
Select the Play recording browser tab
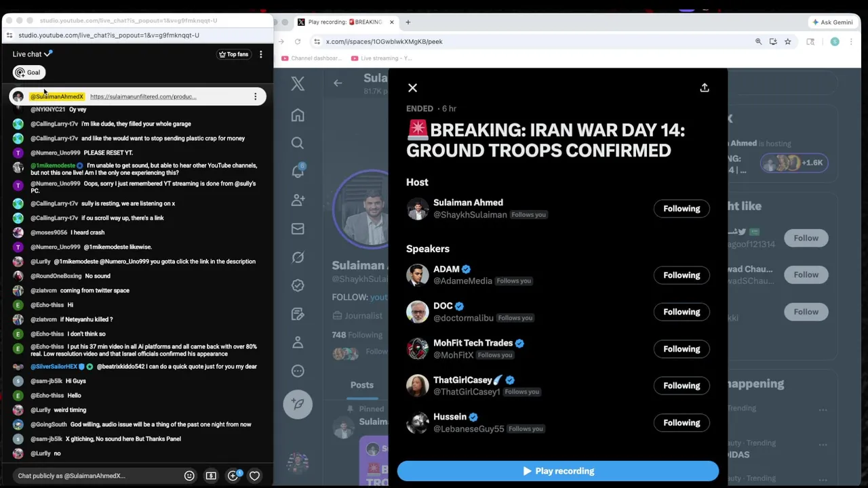[x=344, y=22]
